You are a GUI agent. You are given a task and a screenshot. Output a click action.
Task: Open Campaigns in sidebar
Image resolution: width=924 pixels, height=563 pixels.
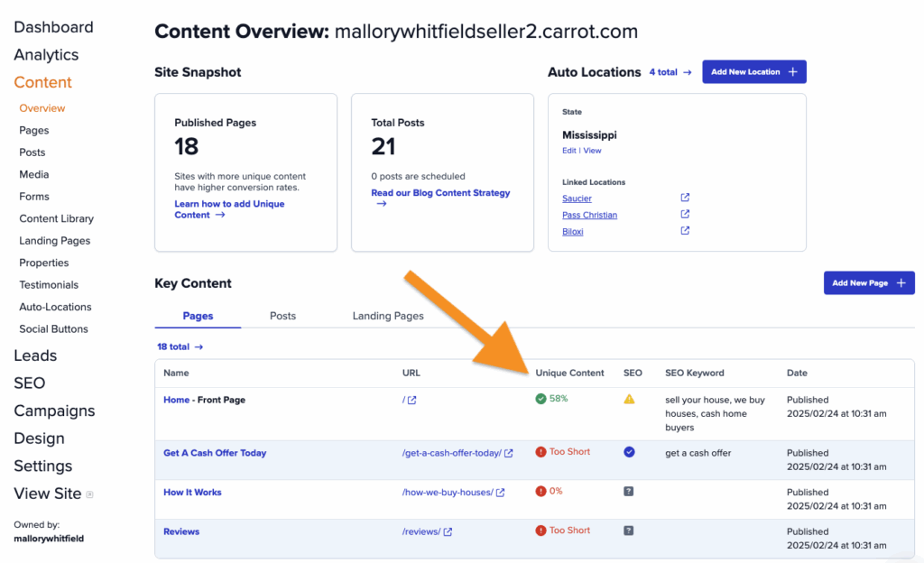54,411
